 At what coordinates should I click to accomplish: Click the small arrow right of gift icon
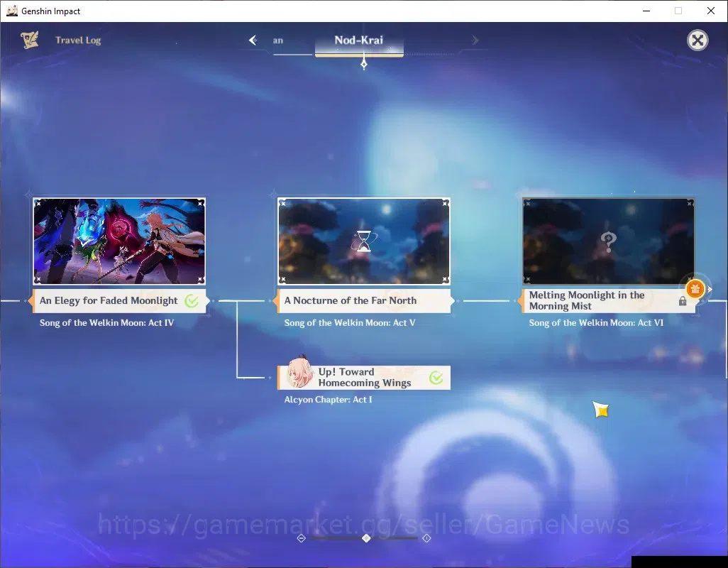[710, 290]
